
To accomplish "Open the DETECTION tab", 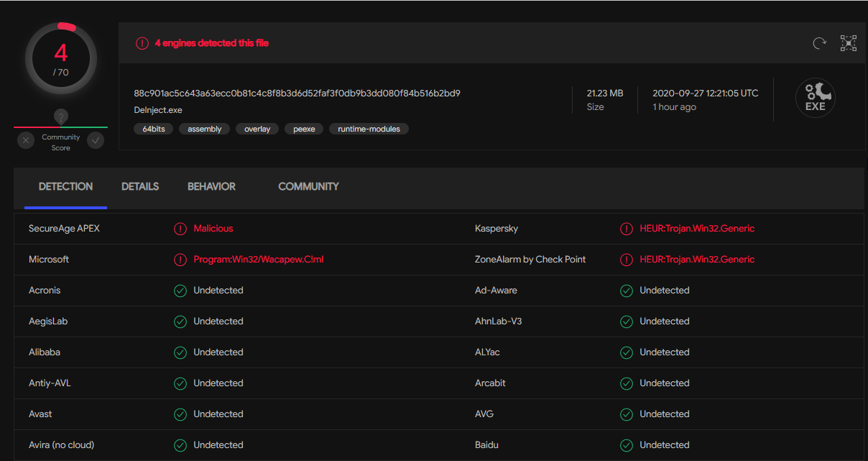I will 65,186.
